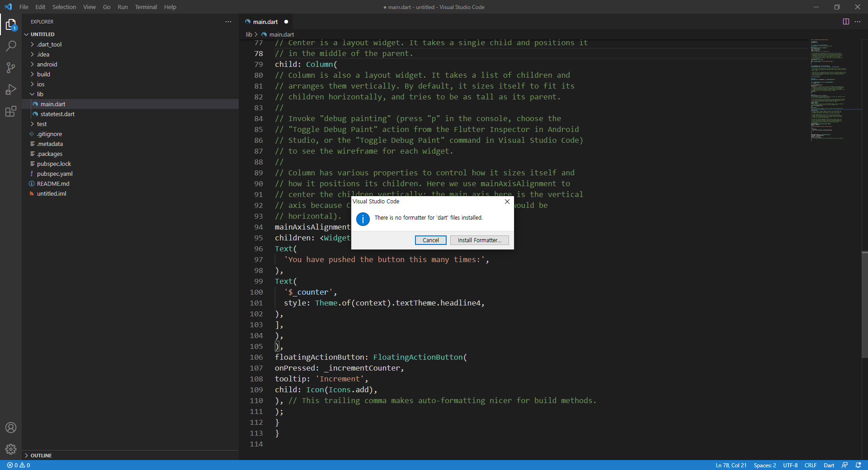Screen dimensions: 868x470
Task: Click Ln 78, Col 21 status indicator
Action: tap(731, 465)
